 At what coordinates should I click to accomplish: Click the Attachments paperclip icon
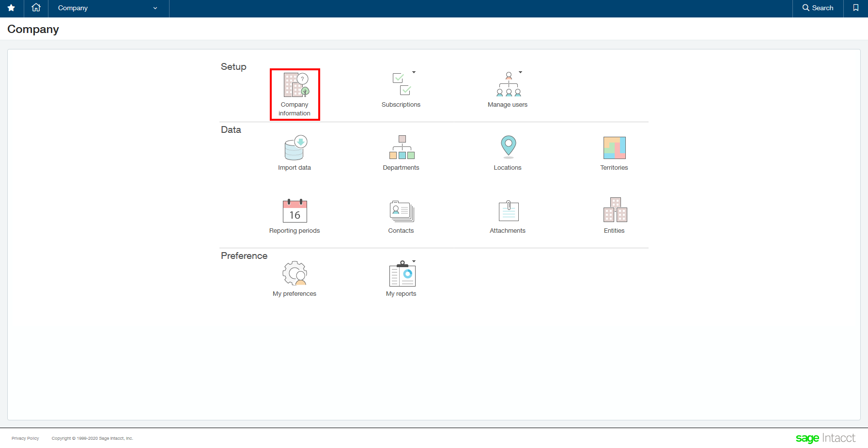pyautogui.click(x=508, y=211)
